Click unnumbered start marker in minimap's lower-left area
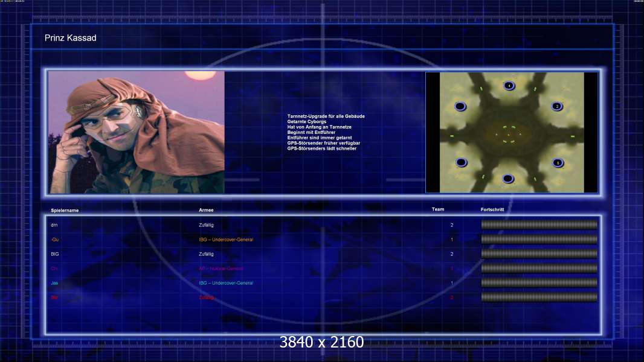 pyautogui.click(x=461, y=162)
